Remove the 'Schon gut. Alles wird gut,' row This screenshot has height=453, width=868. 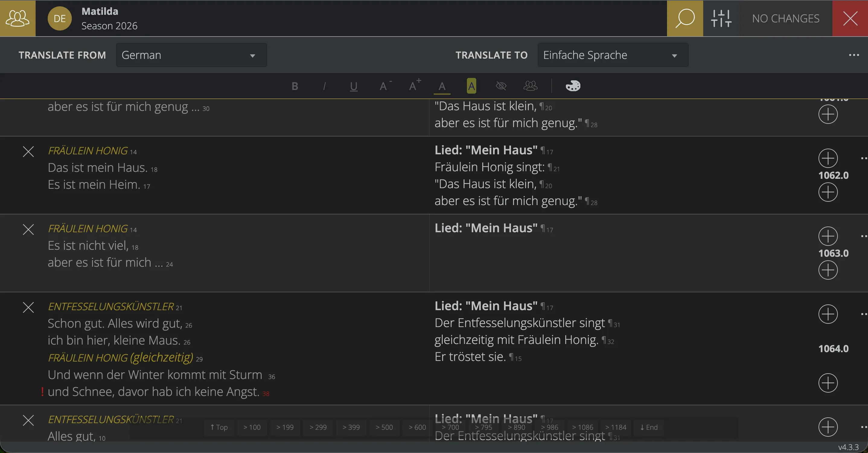coord(28,307)
